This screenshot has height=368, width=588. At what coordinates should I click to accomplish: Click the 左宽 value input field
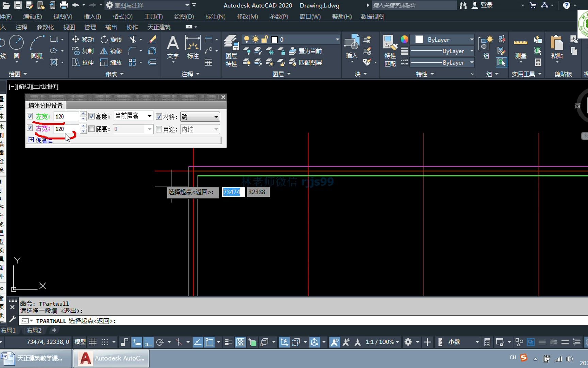pos(66,116)
